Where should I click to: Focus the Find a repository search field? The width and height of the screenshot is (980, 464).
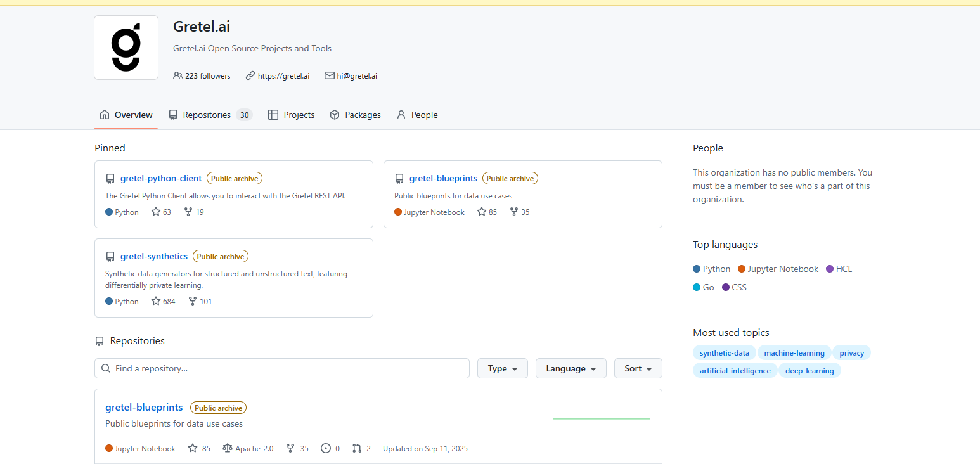[x=282, y=368]
